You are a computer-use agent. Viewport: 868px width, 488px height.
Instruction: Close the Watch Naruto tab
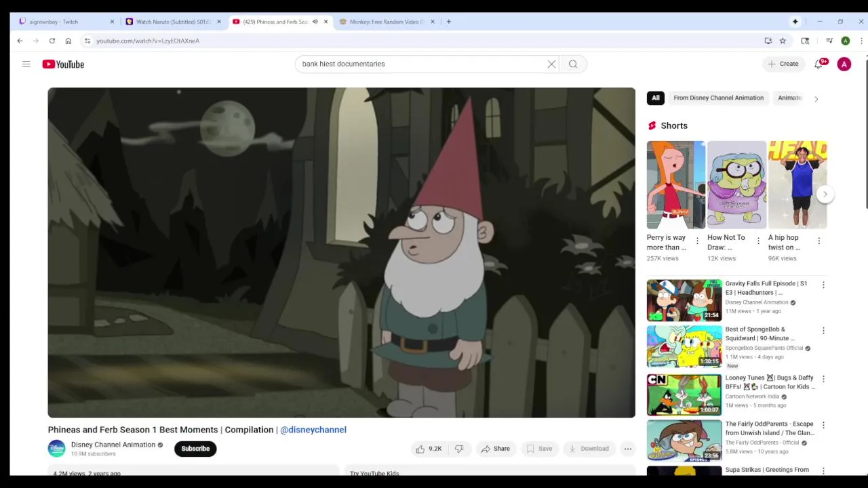coord(218,22)
